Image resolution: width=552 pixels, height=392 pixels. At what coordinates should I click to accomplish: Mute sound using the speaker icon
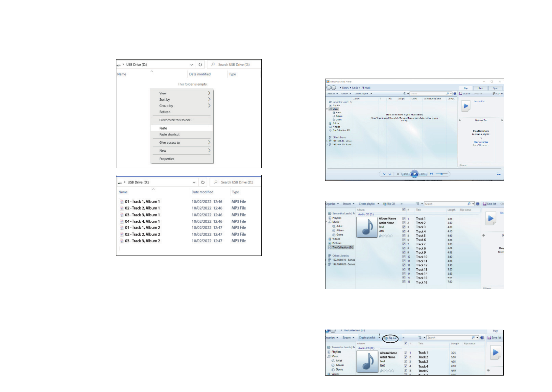[431, 174]
